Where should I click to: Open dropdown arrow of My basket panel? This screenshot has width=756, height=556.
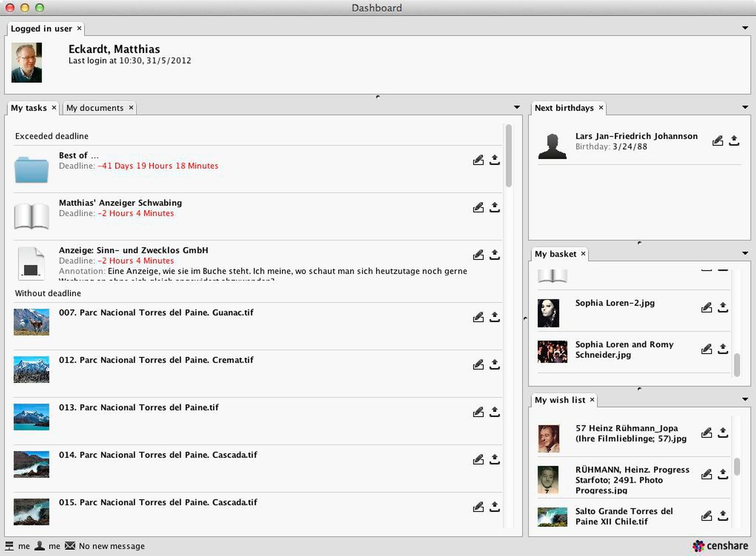745,253
